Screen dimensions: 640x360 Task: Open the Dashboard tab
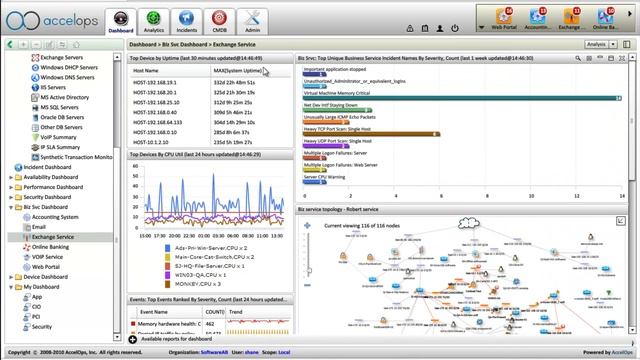pyautogui.click(x=121, y=22)
